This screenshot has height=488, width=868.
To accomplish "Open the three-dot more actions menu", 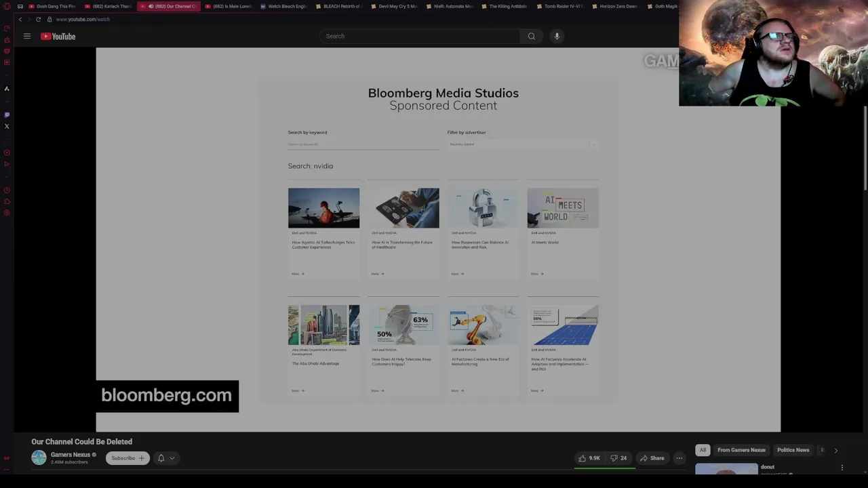I will click(x=679, y=458).
